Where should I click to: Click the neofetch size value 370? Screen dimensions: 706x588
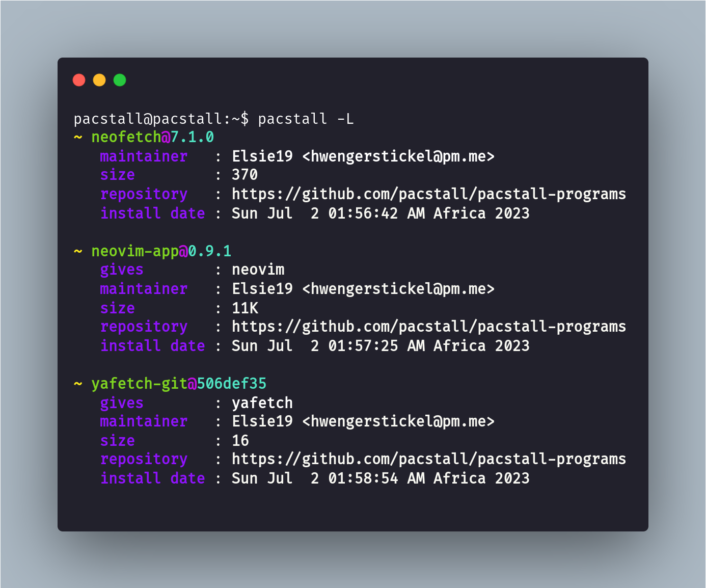pos(245,175)
